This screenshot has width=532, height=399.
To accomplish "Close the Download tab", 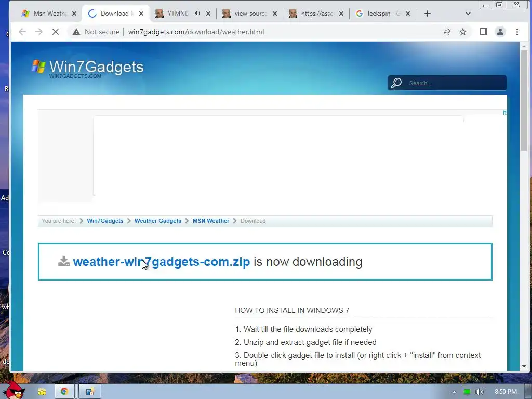I will pyautogui.click(x=141, y=14).
